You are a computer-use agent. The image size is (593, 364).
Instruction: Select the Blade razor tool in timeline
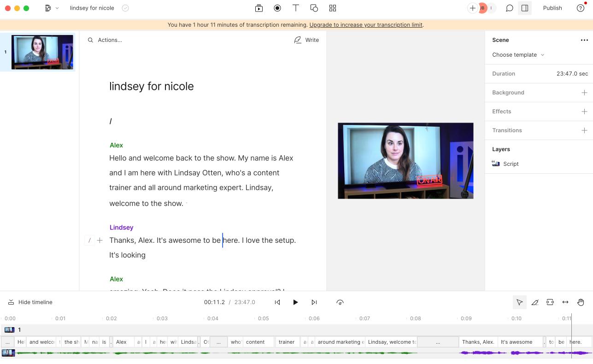[535, 302]
